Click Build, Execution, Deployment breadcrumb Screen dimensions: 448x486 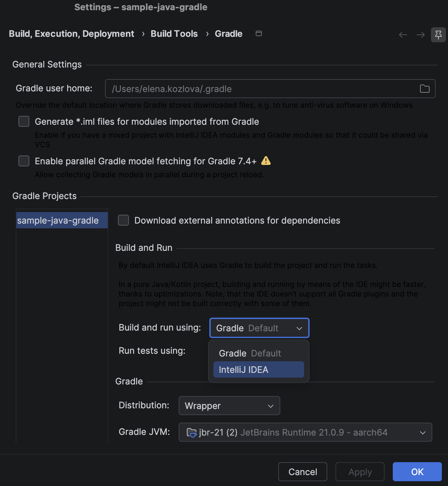pyautogui.click(x=72, y=34)
